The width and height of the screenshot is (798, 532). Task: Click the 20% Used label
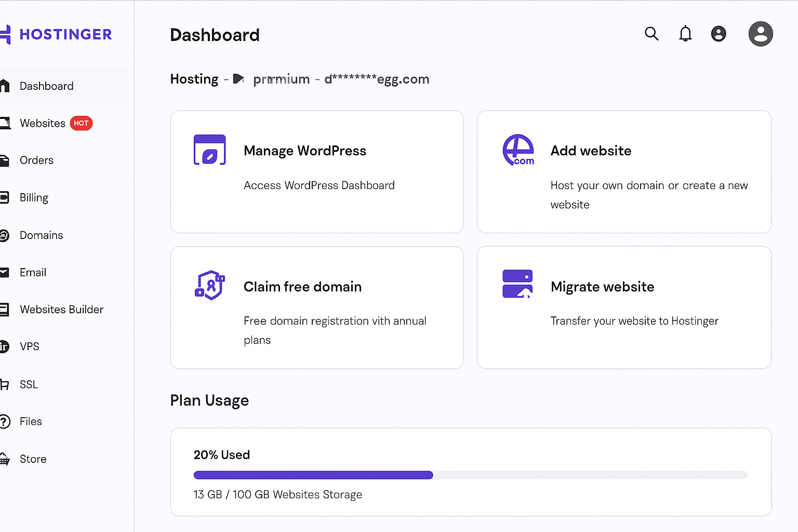pyautogui.click(x=222, y=455)
